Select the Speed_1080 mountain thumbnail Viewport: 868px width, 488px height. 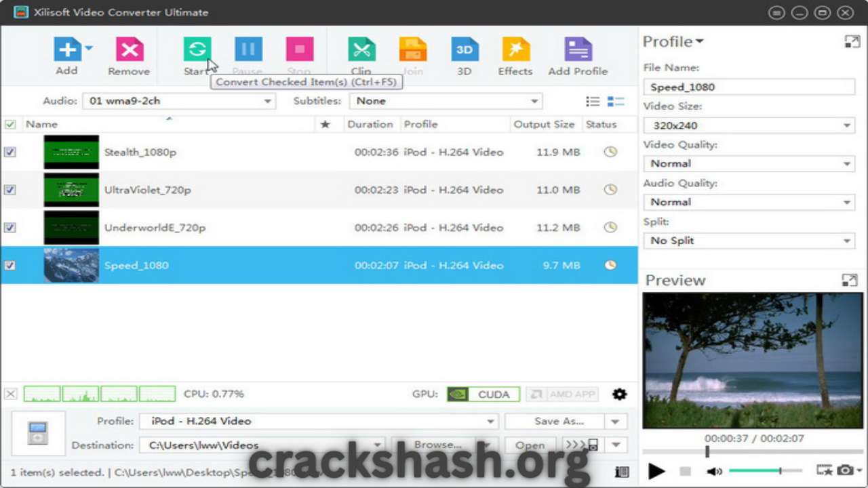tap(71, 265)
